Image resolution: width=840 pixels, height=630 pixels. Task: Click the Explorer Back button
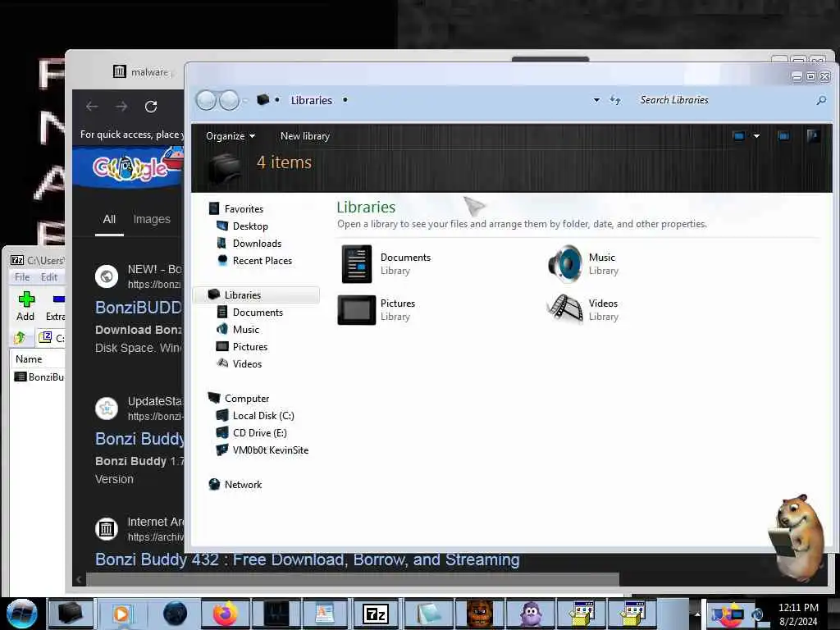206,100
